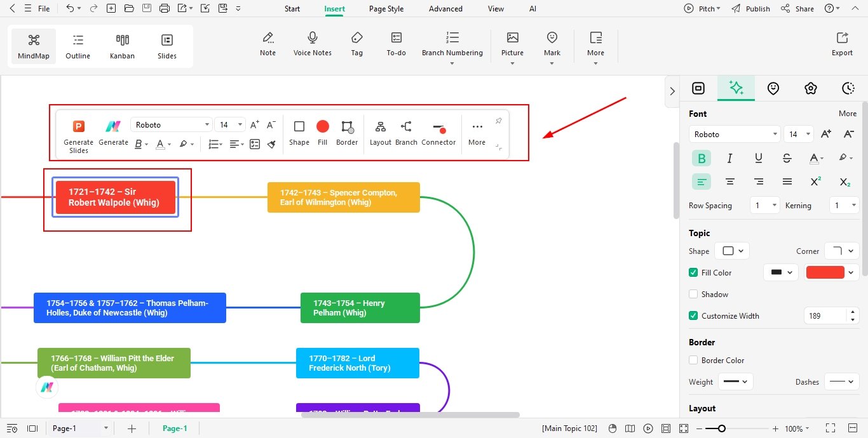
Task: Click the Publish button
Action: click(x=750, y=9)
